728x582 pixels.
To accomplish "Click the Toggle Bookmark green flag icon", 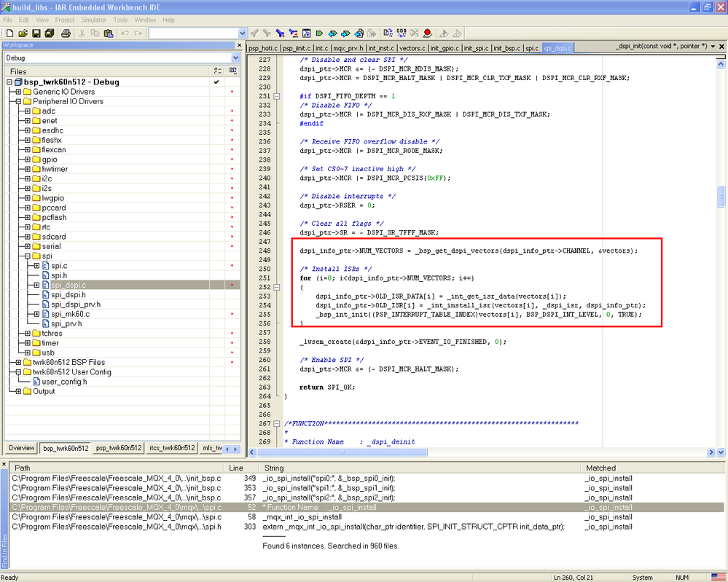I will pos(319,34).
